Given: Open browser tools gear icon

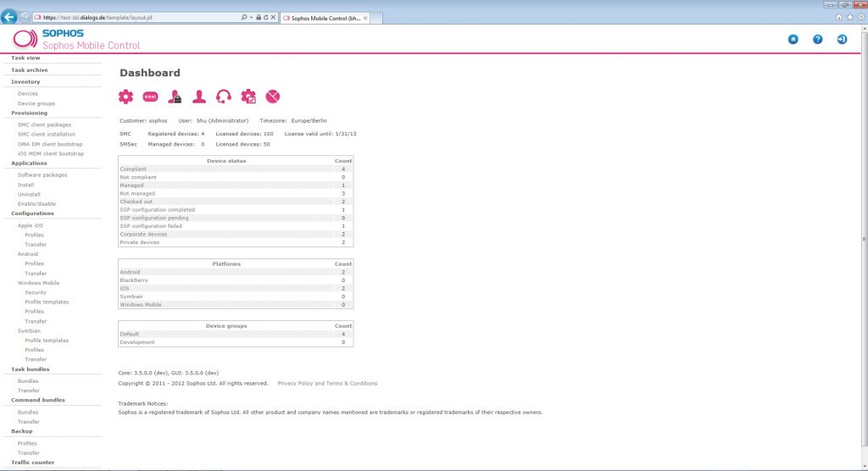Looking at the screenshot, I should pyautogui.click(x=861, y=17).
